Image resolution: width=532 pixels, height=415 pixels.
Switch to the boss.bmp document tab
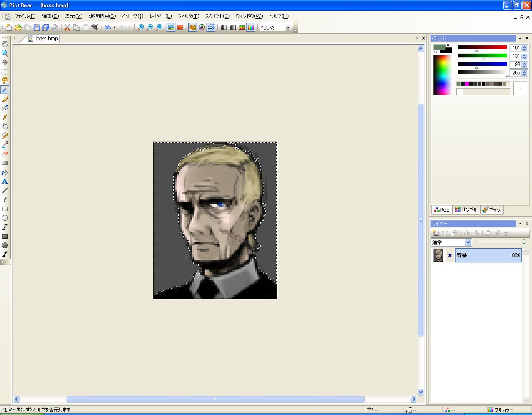43,38
